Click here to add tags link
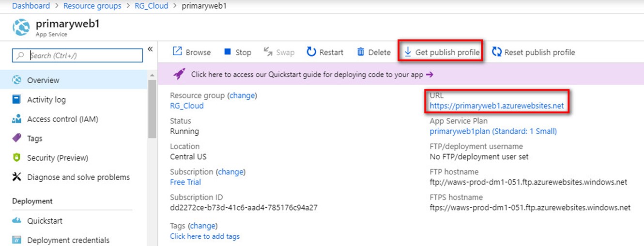This screenshot has width=644, height=246. point(205,236)
